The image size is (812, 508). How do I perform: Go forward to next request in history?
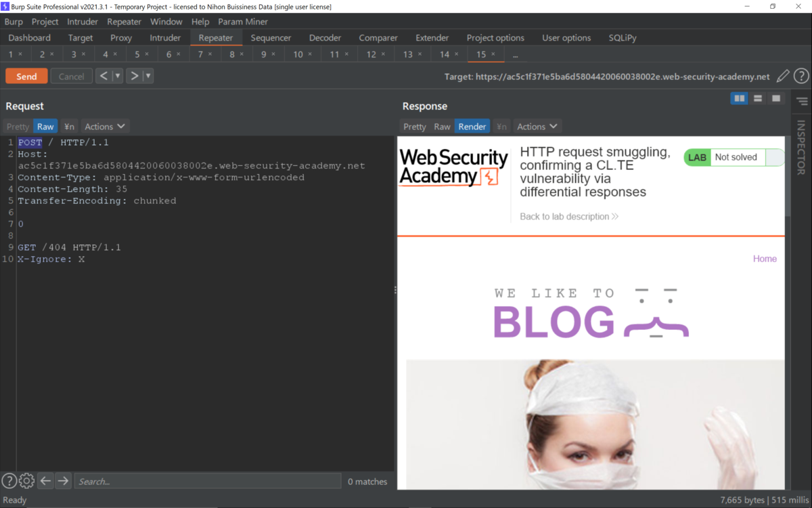click(x=134, y=77)
